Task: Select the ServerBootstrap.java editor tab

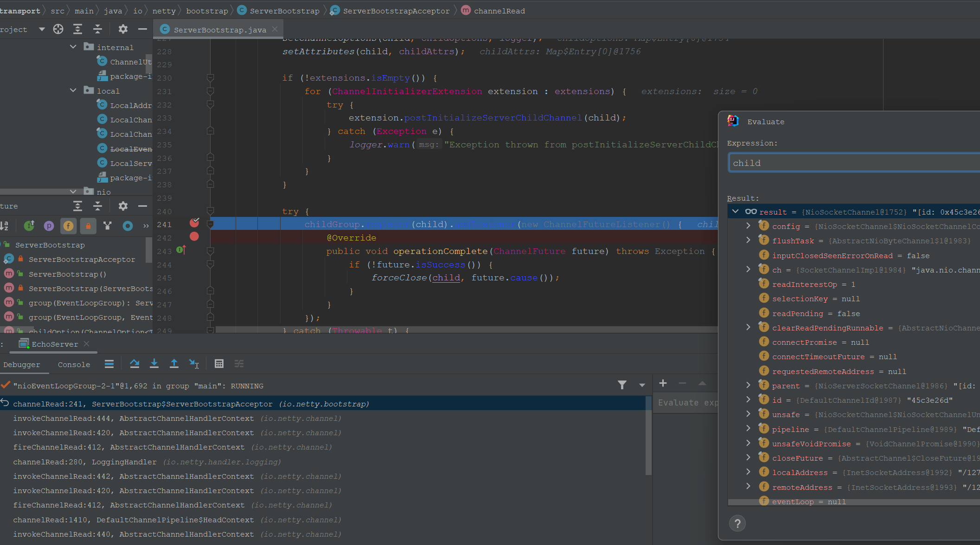Action: (x=219, y=30)
